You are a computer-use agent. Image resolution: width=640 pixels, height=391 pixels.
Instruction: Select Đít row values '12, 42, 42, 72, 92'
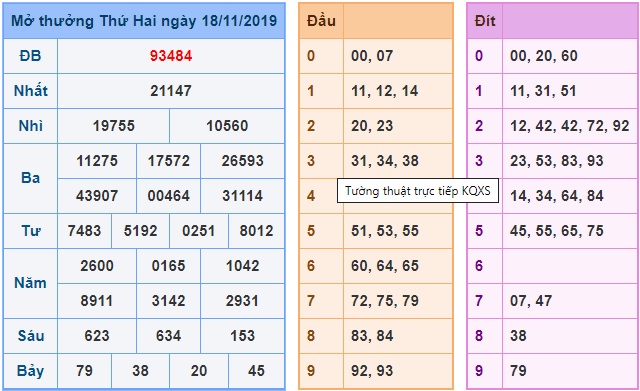pyautogui.click(x=569, y=126)
